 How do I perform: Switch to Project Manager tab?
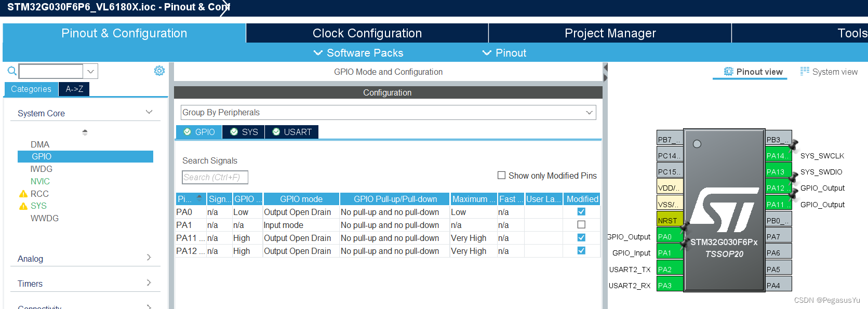610,33
